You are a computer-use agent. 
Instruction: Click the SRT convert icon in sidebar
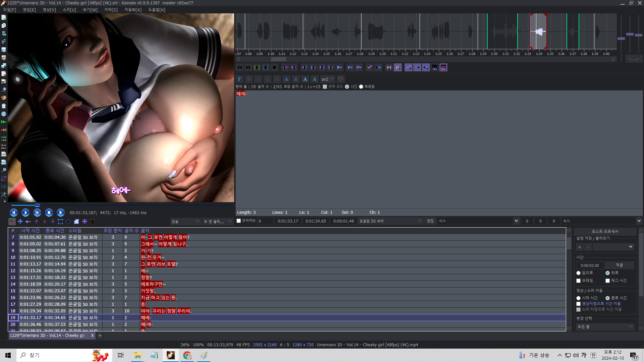4,162
